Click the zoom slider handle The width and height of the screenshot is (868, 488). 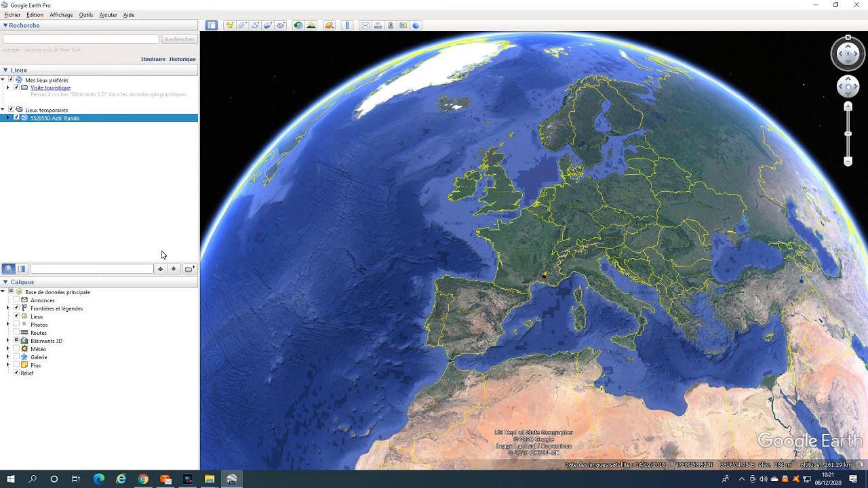[x=848, y=134]
